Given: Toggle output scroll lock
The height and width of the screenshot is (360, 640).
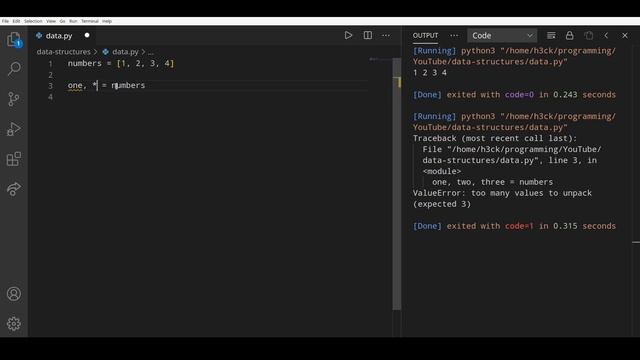Looking at the screenshot, I should pos(569,36).
